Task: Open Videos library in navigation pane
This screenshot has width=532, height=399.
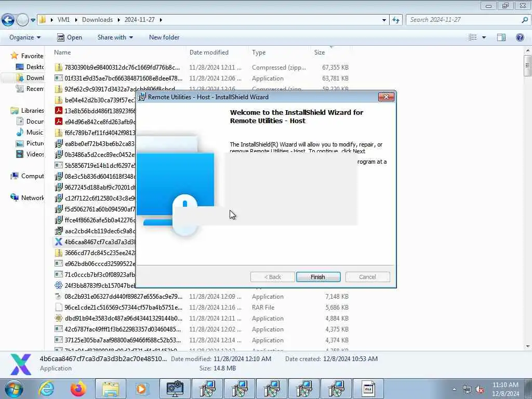Action: coord(30,154)
